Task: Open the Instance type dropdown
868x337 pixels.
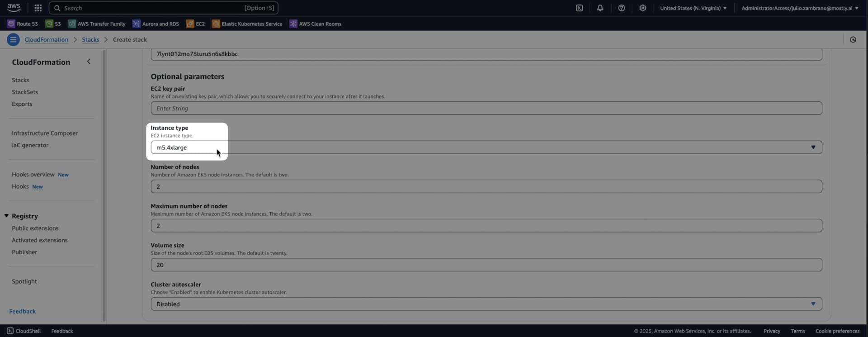Action: tap(486, 147)
